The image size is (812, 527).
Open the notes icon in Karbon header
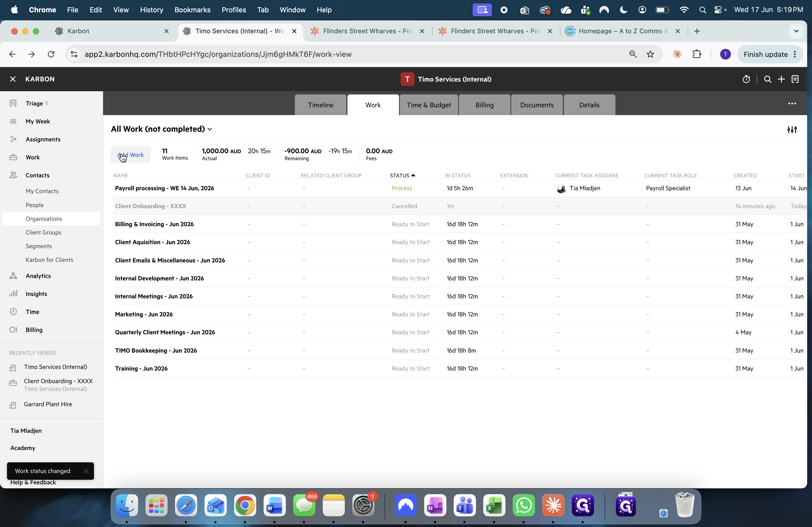(x=795, y=79)
